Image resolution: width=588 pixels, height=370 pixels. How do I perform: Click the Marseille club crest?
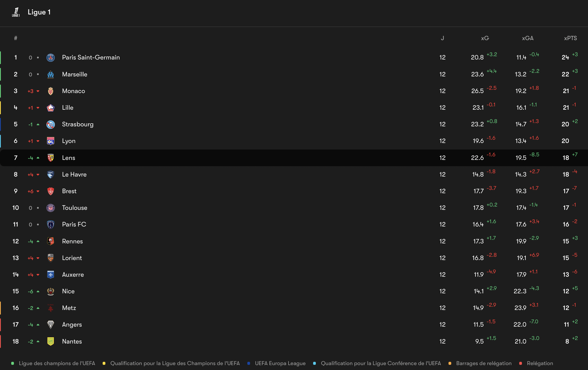pyautogui.click(x=51, y=74)
